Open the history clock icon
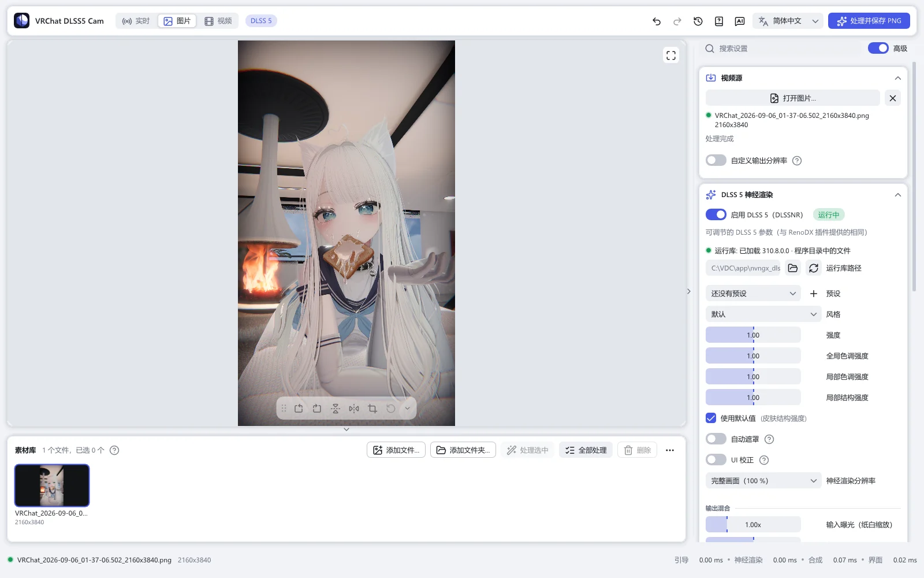The height and width of the screenshot is (578, 924). point(698,21)
